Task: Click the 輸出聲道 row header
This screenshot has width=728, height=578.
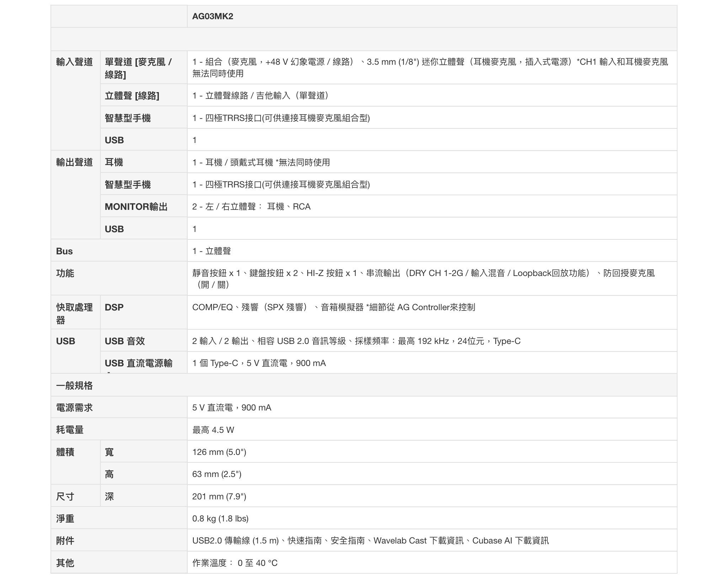Action: pos(74,162)
